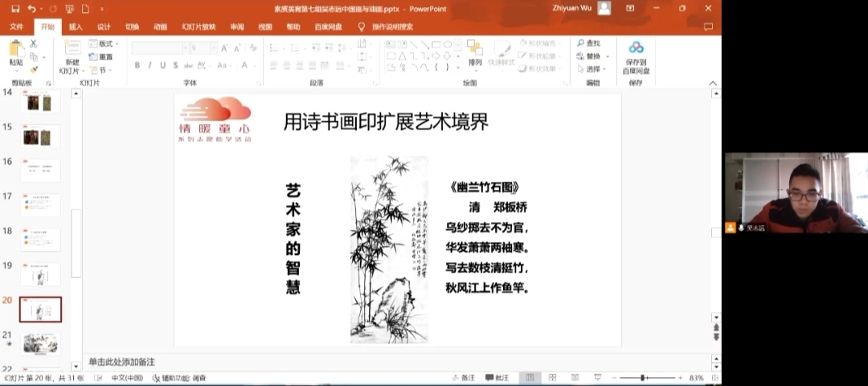Click the font color A button
Viewport: 868px width, 386px height.
tap(244, 65)
